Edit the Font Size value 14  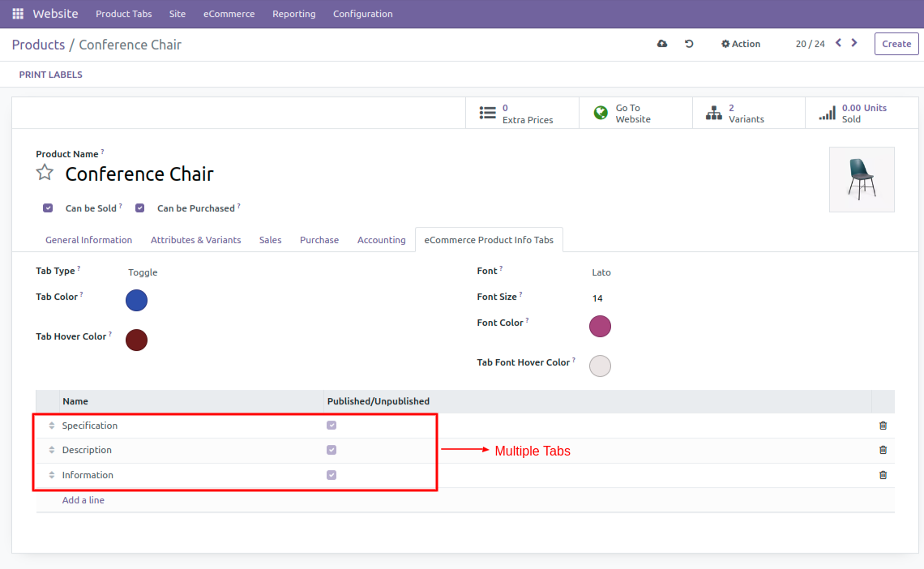597,298
